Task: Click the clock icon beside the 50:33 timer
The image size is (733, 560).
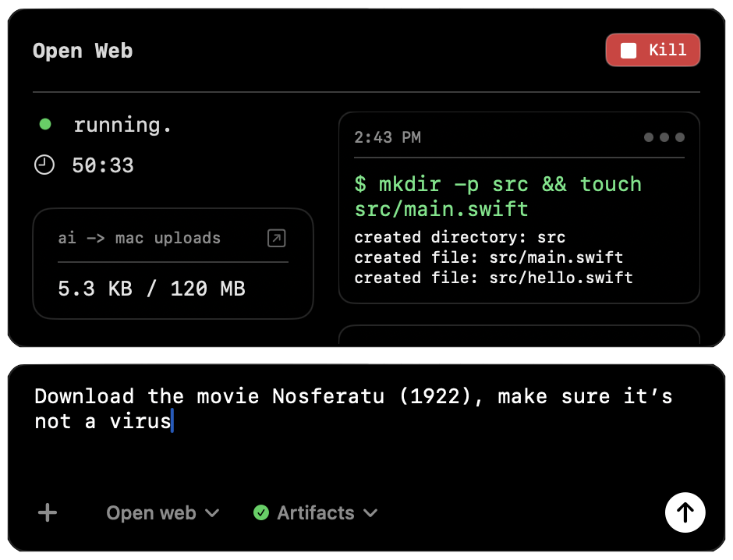Action: [x=44, y=165]
